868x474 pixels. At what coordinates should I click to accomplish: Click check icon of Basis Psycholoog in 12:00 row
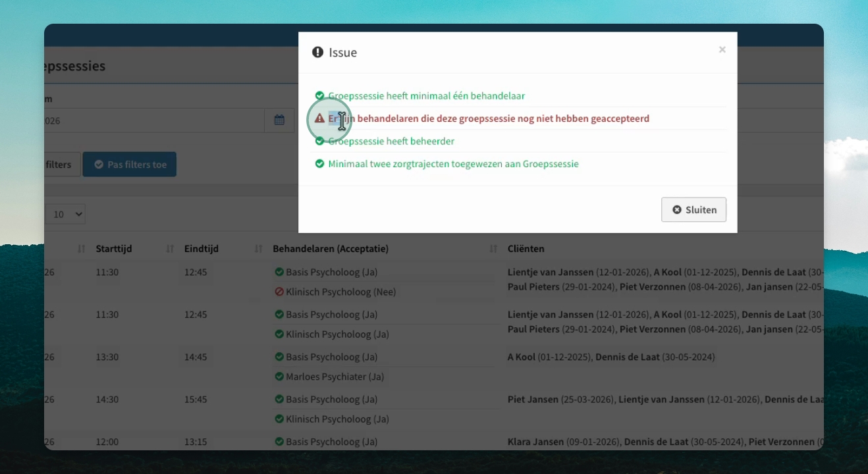[279, 442]
